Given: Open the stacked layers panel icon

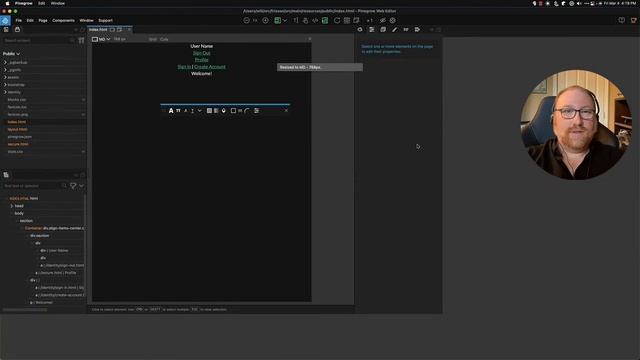Looking at the screenshot, I should coord(383,29).
